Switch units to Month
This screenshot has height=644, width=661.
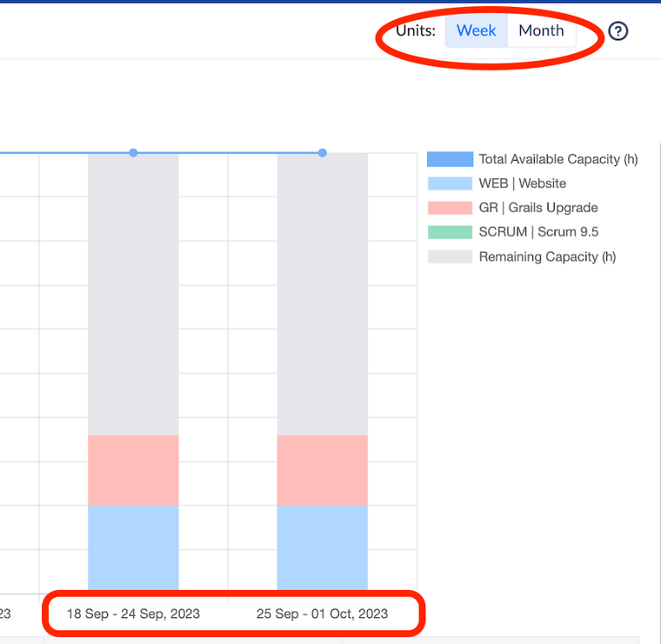pos(541,30)
